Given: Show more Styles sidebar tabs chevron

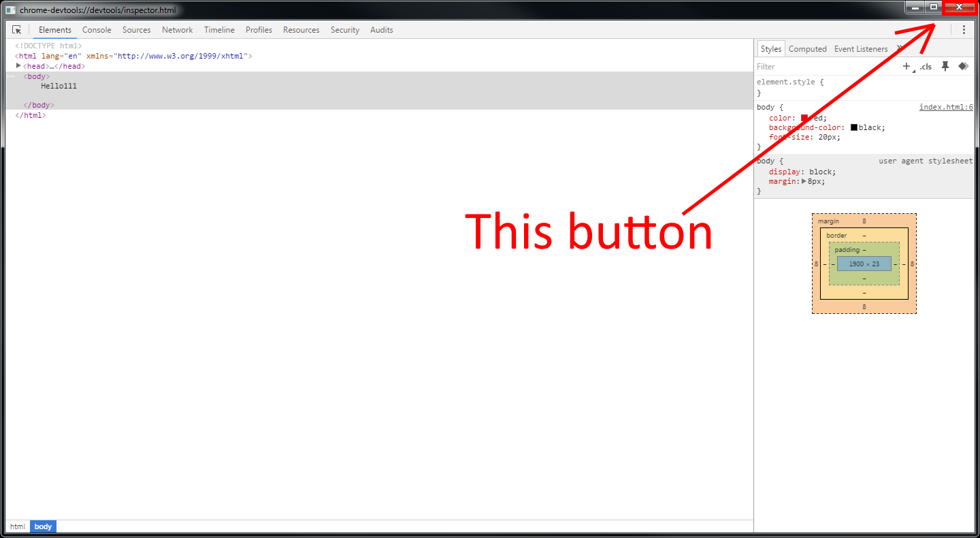Looking at the screenshot, I should [x=898, y=49].
